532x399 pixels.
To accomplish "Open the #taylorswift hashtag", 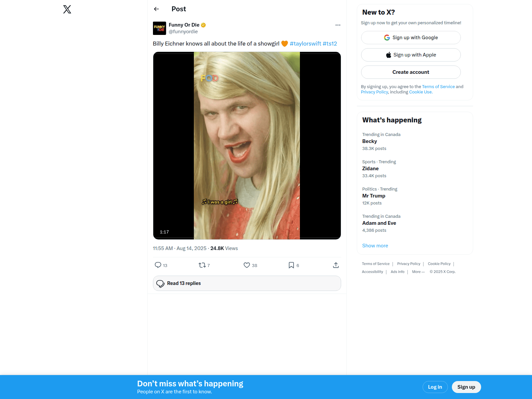I will click(306, 44).
